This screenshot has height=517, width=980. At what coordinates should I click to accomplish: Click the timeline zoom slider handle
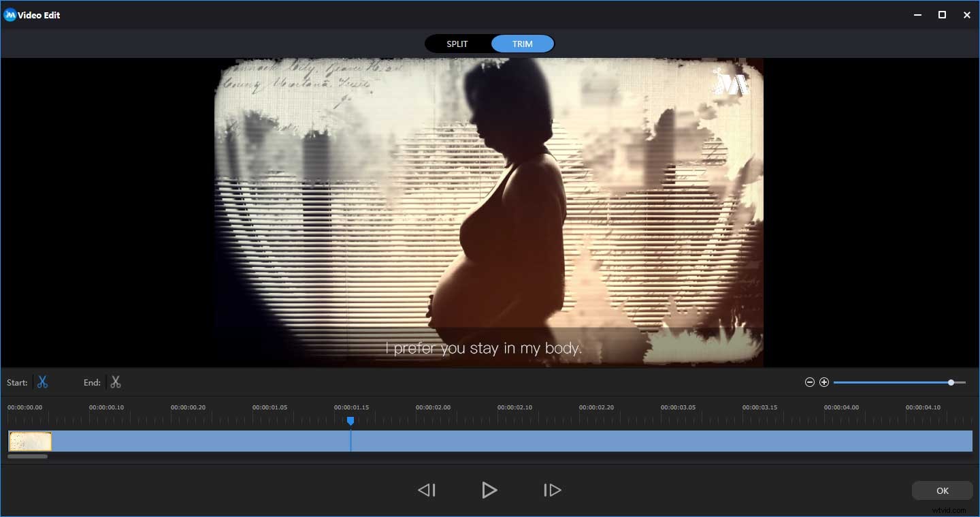pyautogui.click(x=951, y=382)
